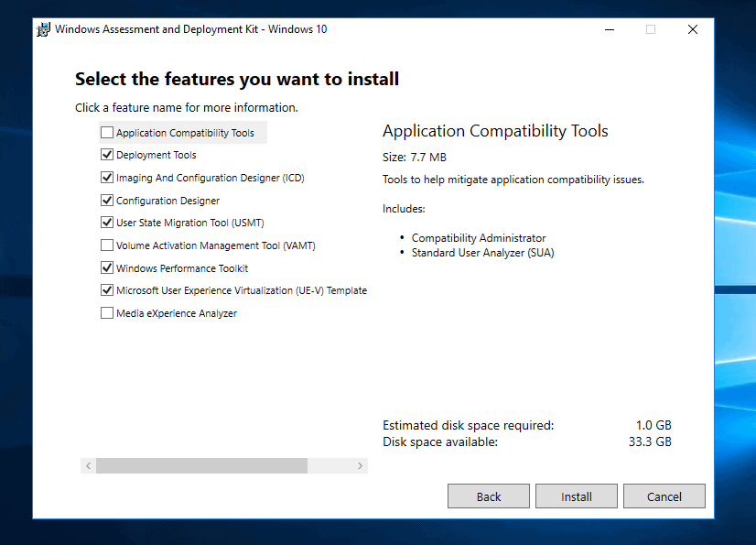Uncheck Microsoft User Experience Virtualization (UE-V) Template checkbox
Image resolution: width=756 pixels, height=545 pixels.
coord(107,290)
